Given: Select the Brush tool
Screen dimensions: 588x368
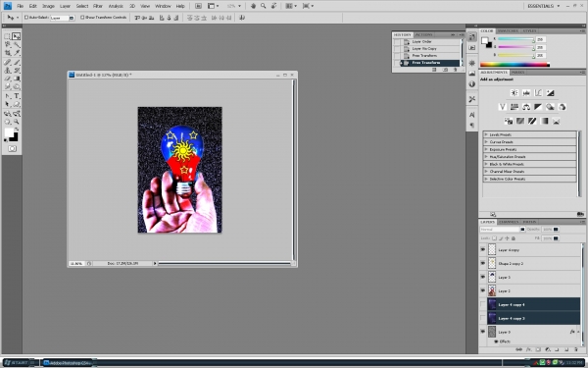Looking at the screenshot, I should click(x=16, y=63).
